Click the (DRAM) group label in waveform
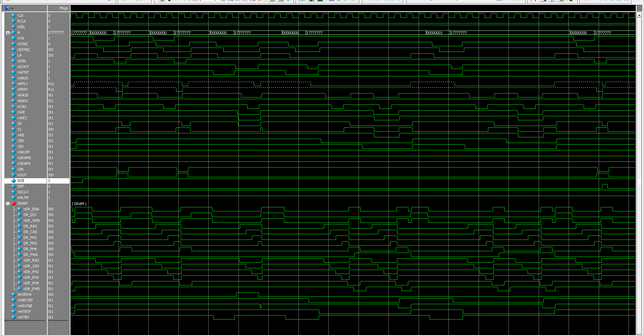 pos(79,204)
